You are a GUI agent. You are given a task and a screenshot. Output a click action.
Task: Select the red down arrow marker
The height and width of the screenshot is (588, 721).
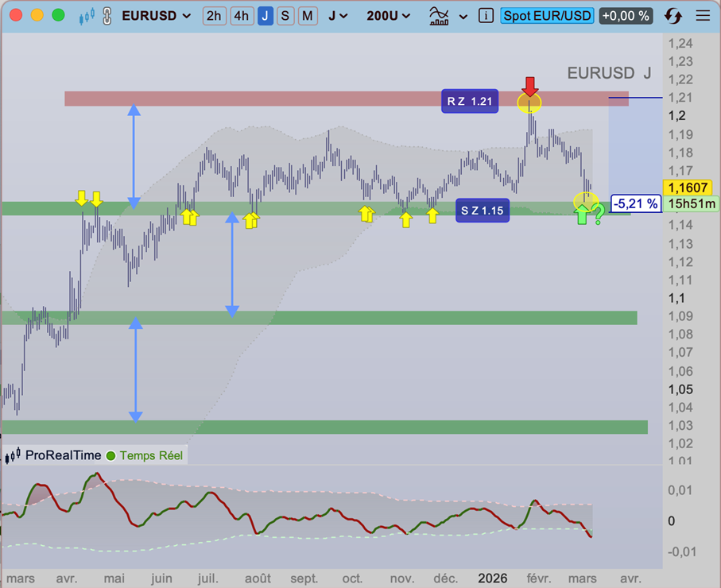click(530, 86)
